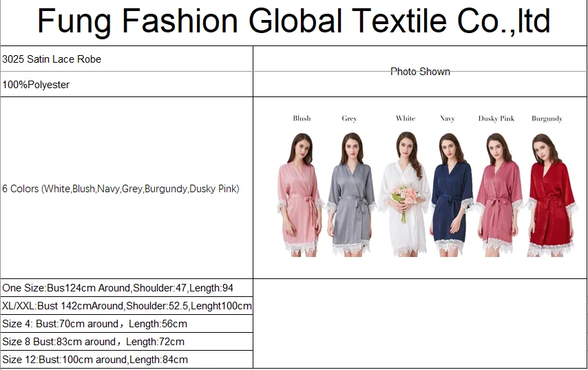The image size is (588, 370).
Task: Click the Burgundy color label
Action: (x=547, y=119)
